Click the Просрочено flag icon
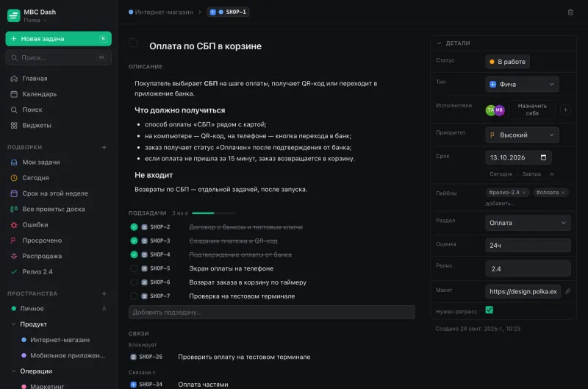The height and width of the screenshot is (389, 588). [14, 240]
